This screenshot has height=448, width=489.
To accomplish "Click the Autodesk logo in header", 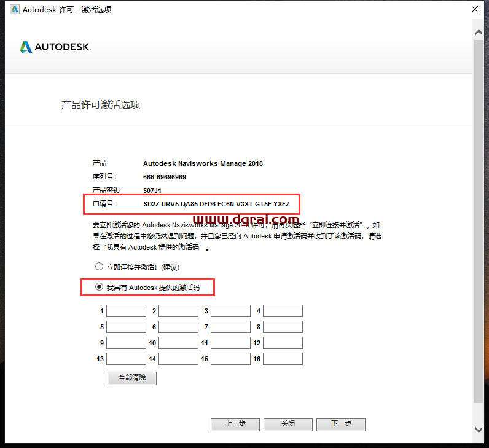I will click(x=55, y=47).
